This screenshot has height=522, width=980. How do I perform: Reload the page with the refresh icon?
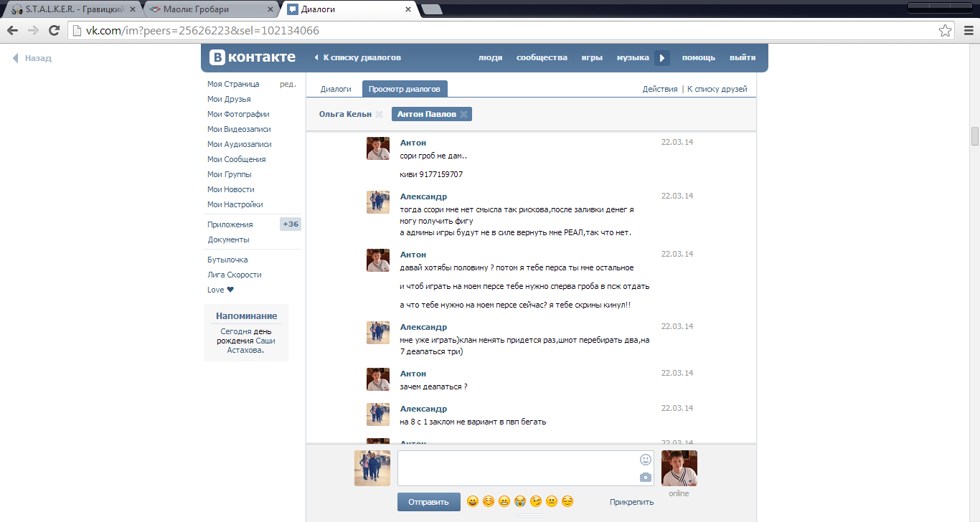click(54, 31)
